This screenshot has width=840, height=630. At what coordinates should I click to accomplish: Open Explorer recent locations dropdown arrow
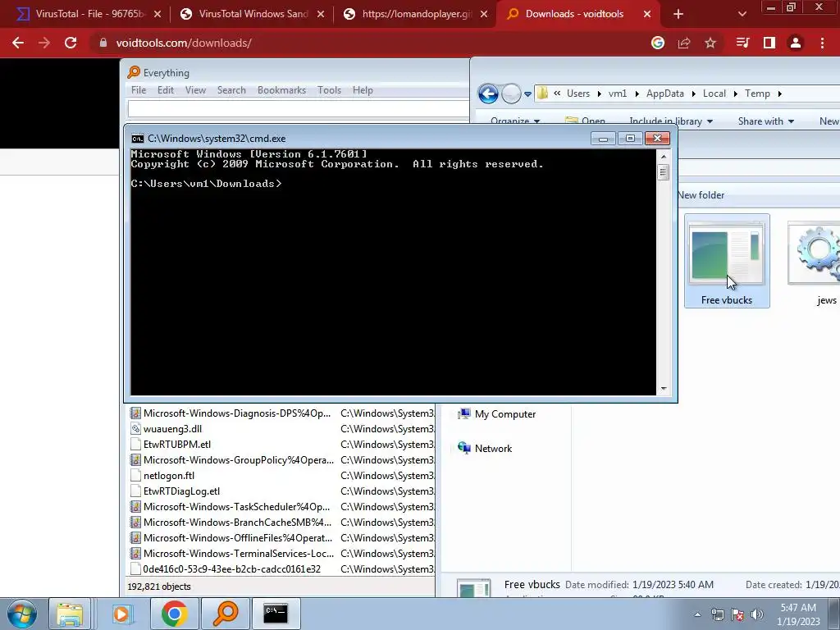click(527, 94)
